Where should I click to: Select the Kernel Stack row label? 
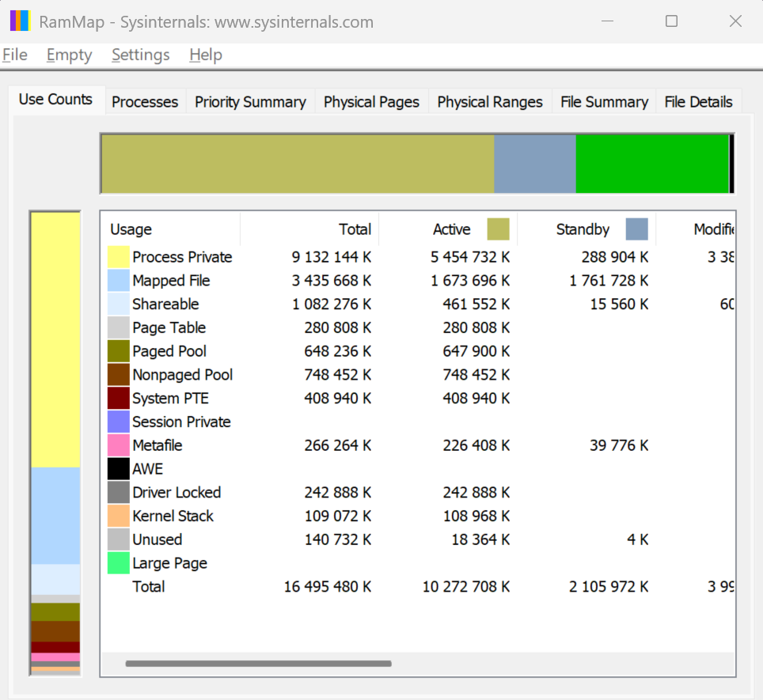tap(173, 516)
